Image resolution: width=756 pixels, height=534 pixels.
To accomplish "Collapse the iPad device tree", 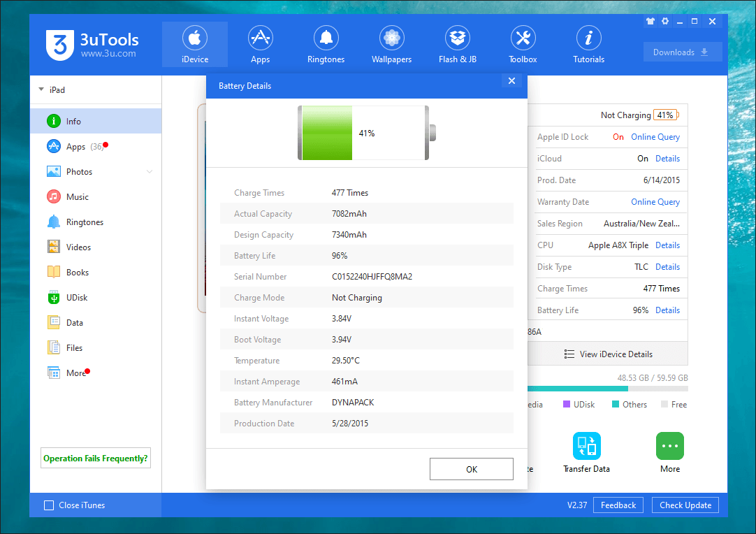I will point(41,89).
